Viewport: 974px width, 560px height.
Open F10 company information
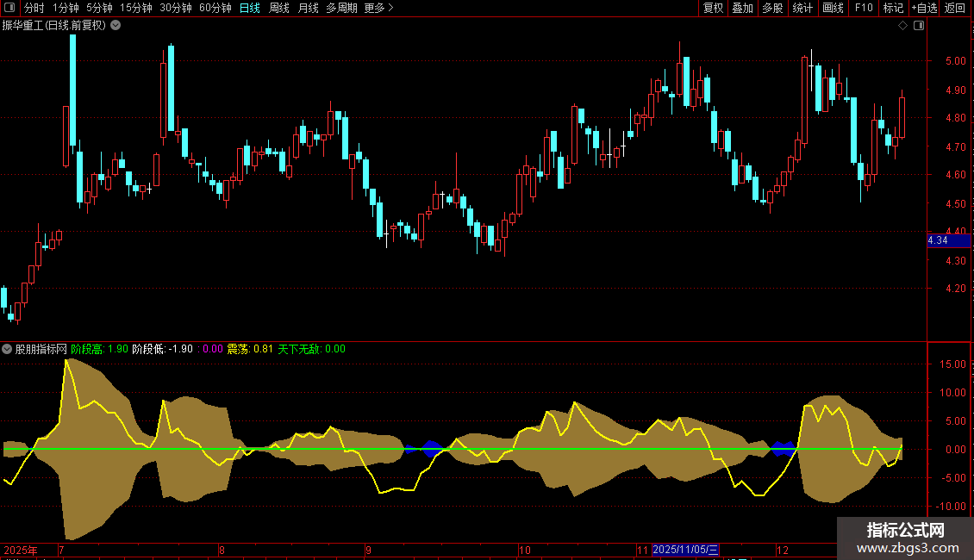tap(864, 8)
